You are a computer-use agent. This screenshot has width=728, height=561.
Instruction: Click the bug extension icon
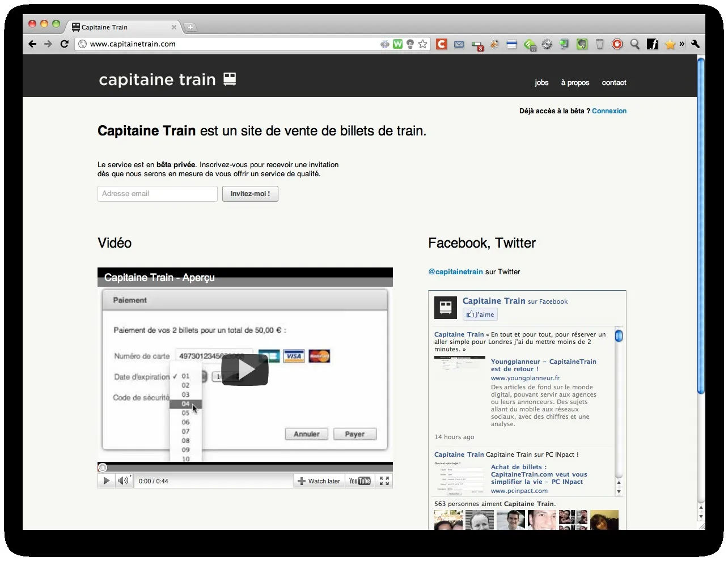(494, 44)
